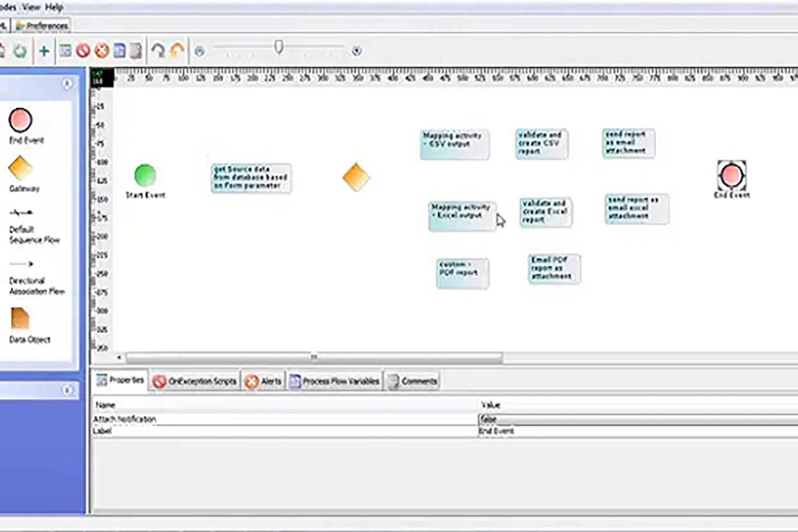Select the End Event palette shape

coord(20,120)
